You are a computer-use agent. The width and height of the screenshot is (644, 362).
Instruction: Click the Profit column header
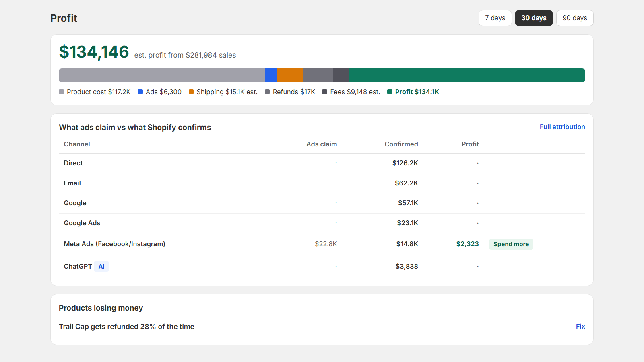point(470,144)
